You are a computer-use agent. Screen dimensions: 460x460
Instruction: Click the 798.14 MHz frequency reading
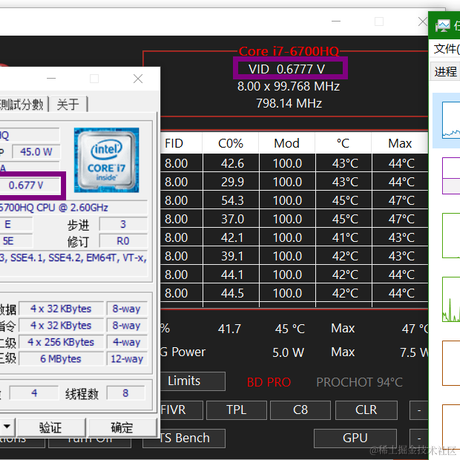(x=289, y=103)
